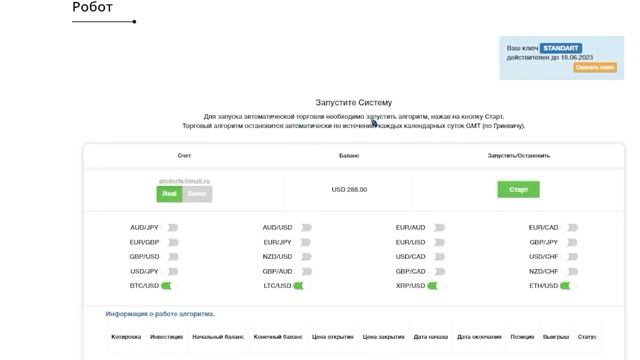The image size is (640, 360).
Task: Disable the ETH/USD toggle
Action: [565, 286]
